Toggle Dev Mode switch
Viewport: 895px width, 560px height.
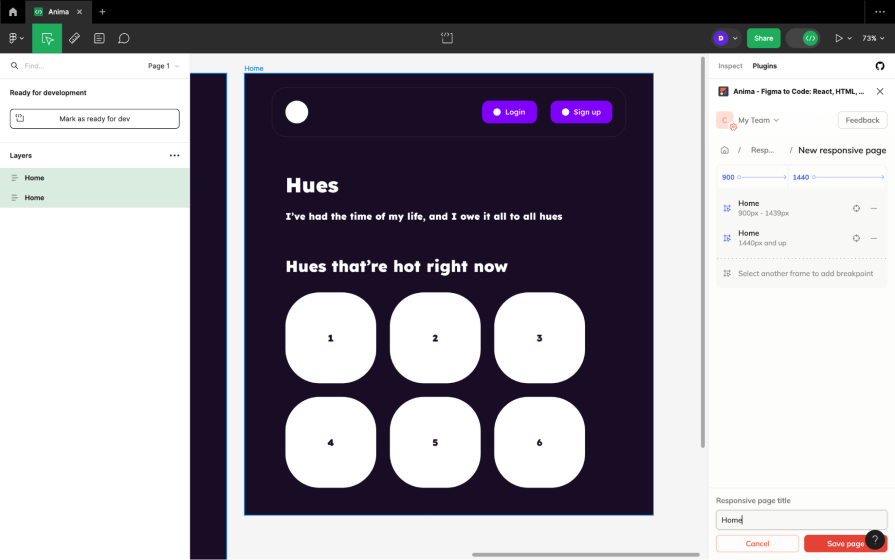(x=803, y=38)
